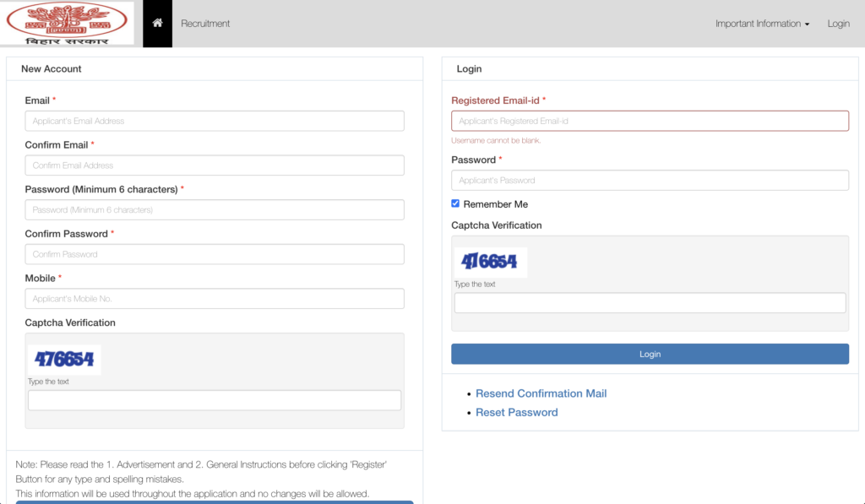Click the Applicant's Password login field

point(650,181)
